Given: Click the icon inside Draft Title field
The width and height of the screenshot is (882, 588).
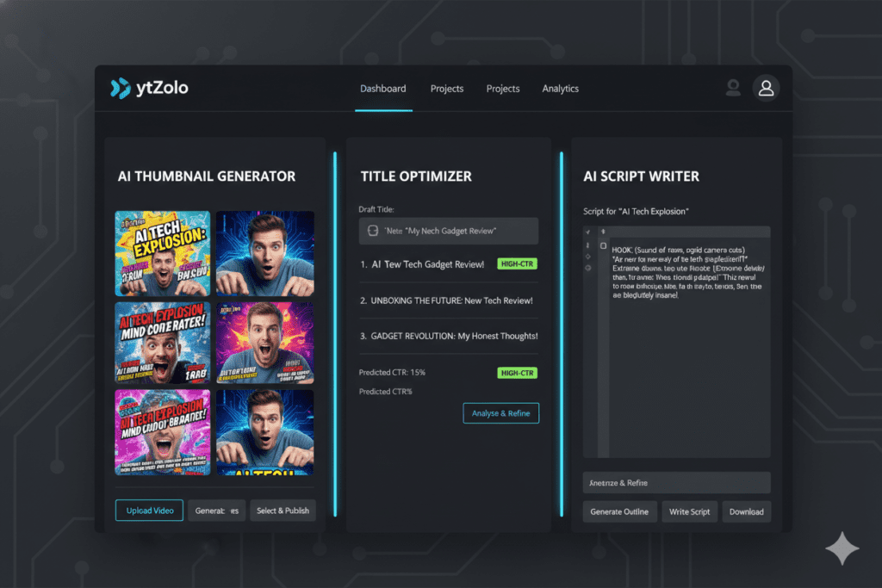Looking at the screenshot, I should point(373,231).
